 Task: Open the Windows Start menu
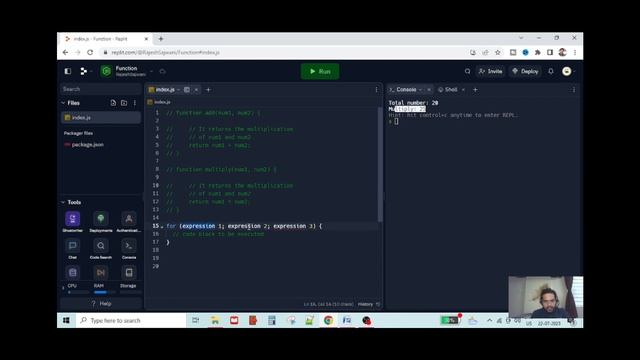[66, 321]
